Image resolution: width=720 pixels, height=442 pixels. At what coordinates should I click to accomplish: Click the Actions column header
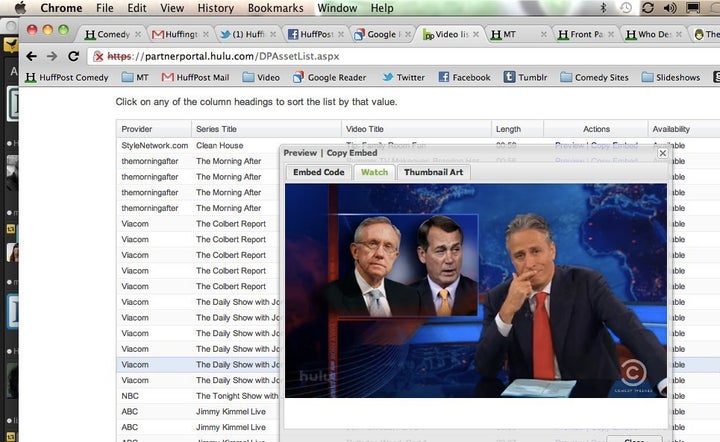pos(596,129)
